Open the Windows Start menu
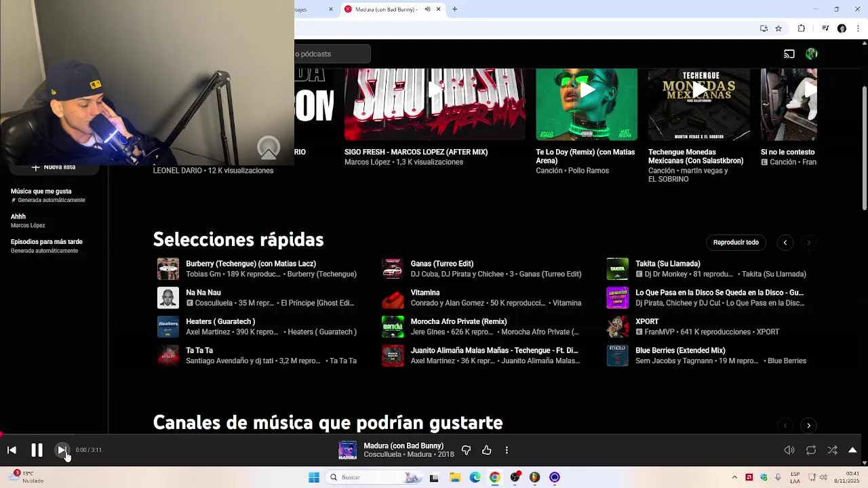Viewport: 868px width, 488px height. pos(314,478)
